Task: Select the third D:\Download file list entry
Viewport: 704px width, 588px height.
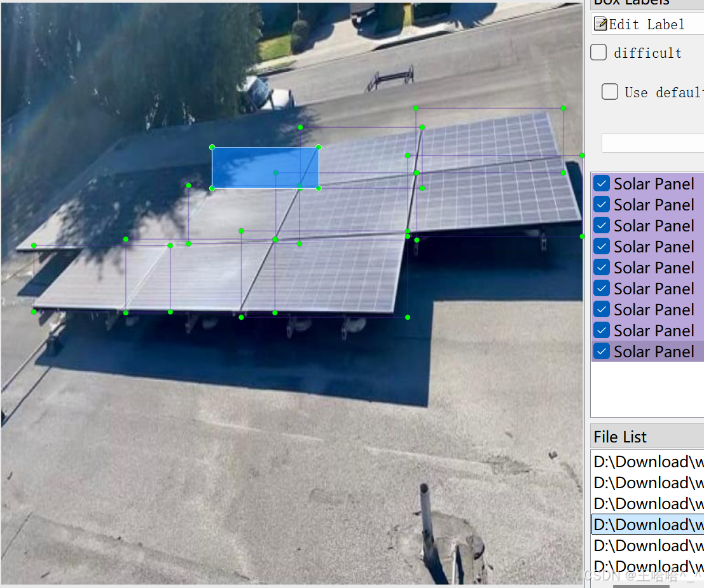Action: pyautogui.click(x=648, y=503)
